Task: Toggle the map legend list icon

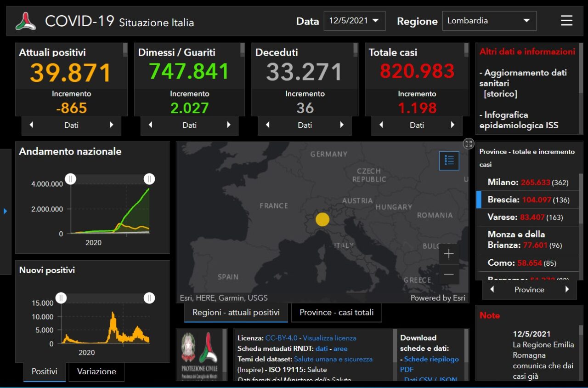Action: (449, 160)
